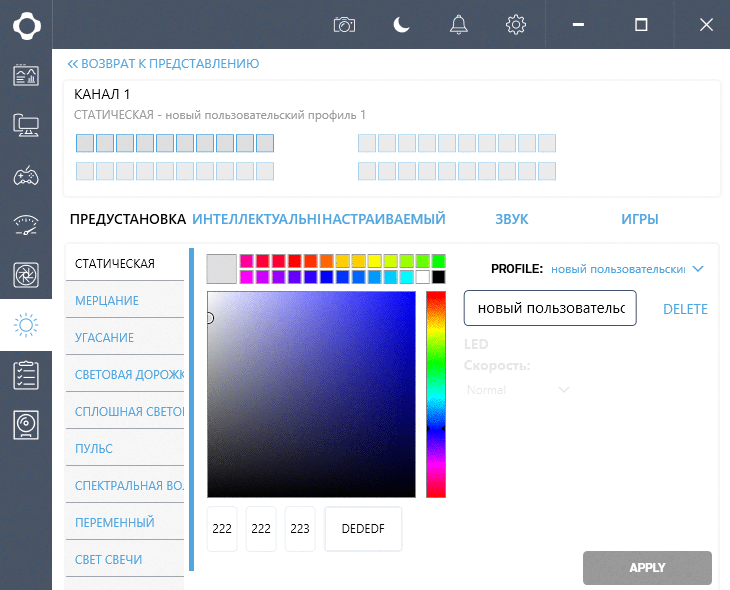Open the games controller sidebar icon

click(26, 176)
